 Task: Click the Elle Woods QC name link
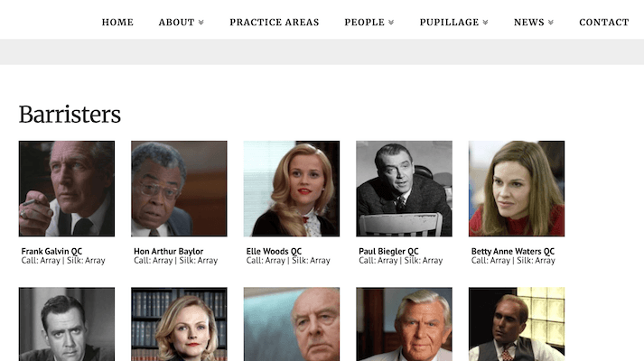click(274, 251)
